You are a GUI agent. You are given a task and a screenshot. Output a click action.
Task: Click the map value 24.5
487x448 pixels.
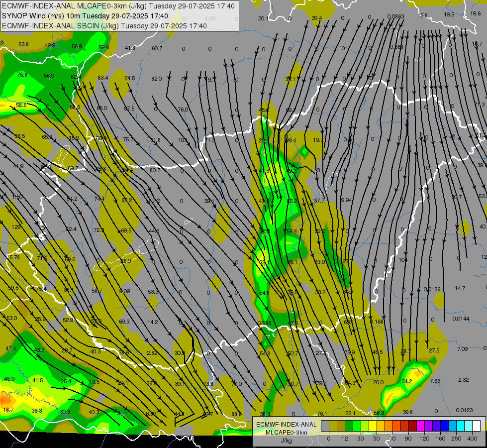pyautogui.click(x=129, y=78)
